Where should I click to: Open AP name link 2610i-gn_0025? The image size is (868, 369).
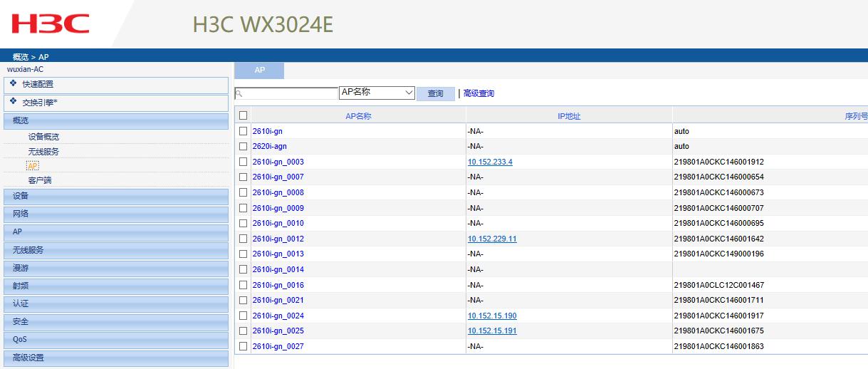point(278,331)
